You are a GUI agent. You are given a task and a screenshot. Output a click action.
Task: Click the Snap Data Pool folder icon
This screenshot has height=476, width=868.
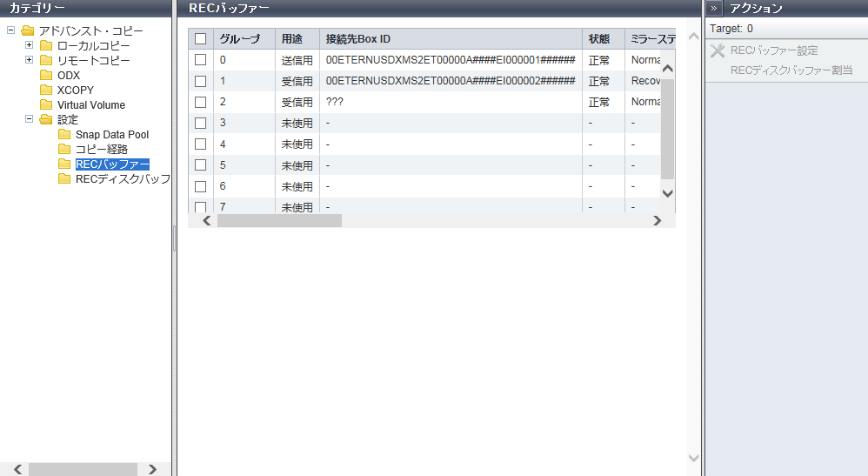[x=64, y=135]
